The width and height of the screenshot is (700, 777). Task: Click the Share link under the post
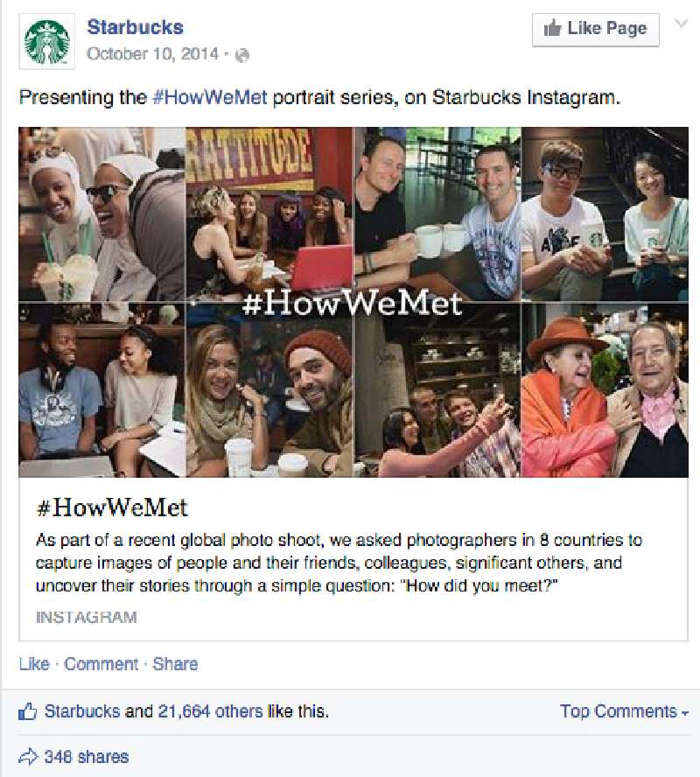click(175, 664)
